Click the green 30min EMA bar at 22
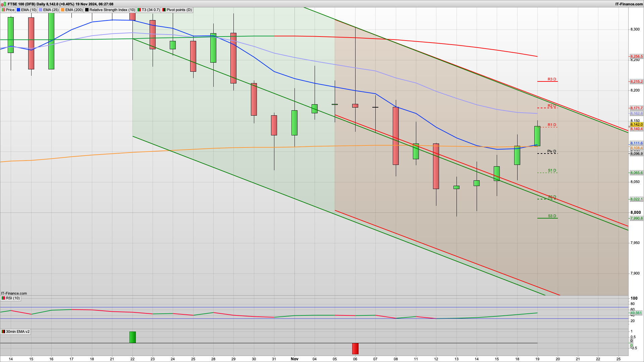 point(132,337)
